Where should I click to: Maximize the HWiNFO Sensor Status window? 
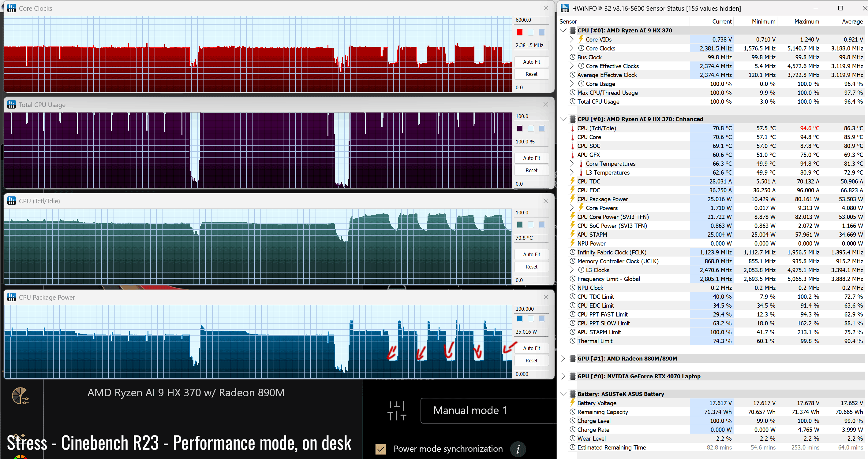840,8
